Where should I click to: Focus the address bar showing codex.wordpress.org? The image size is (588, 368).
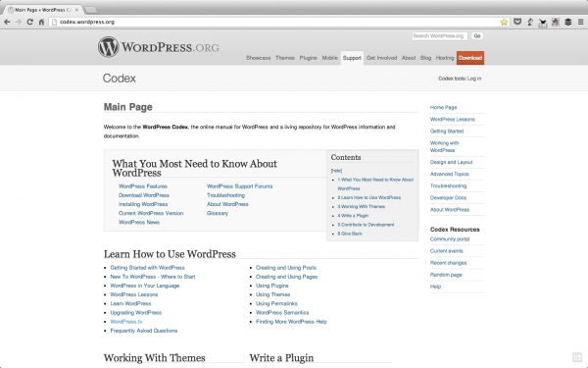277,23
